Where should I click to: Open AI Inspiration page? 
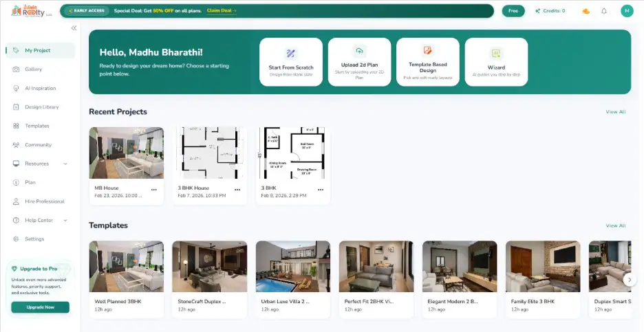point(40,88)
